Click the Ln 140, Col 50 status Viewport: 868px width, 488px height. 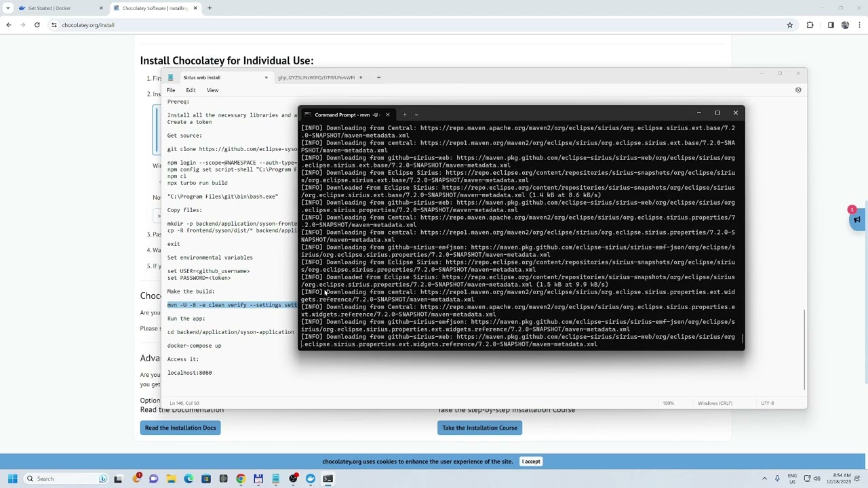(x=184, y=403)
